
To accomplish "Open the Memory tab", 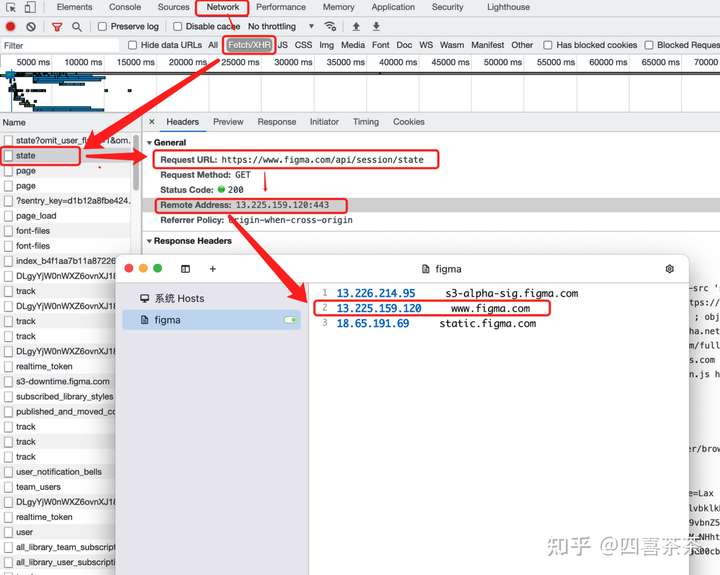I will point(338,7).
